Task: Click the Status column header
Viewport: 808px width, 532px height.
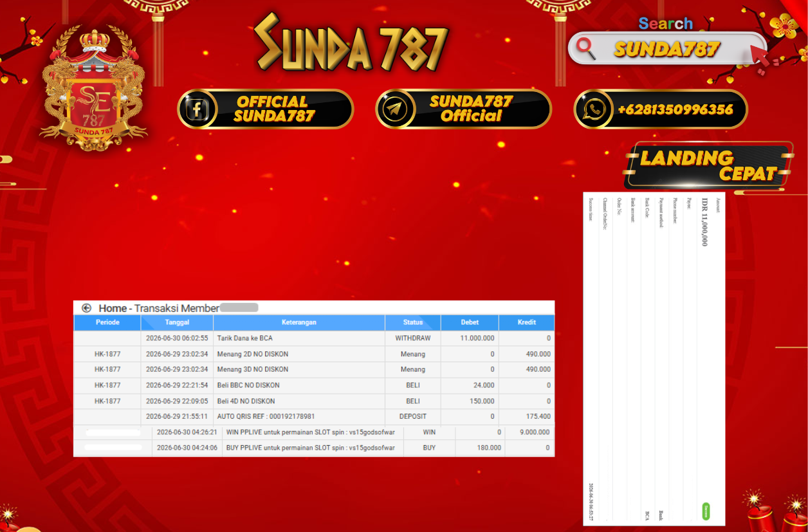Action: [x=413, y=322]
